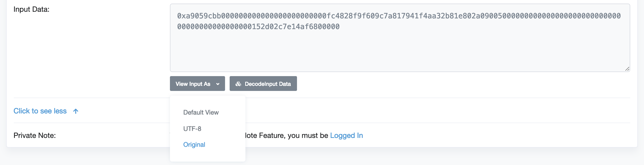Follow the "Logged In" link
Image resolution: width=644 pixels, height=165 pixels.
tap(346, 135)
